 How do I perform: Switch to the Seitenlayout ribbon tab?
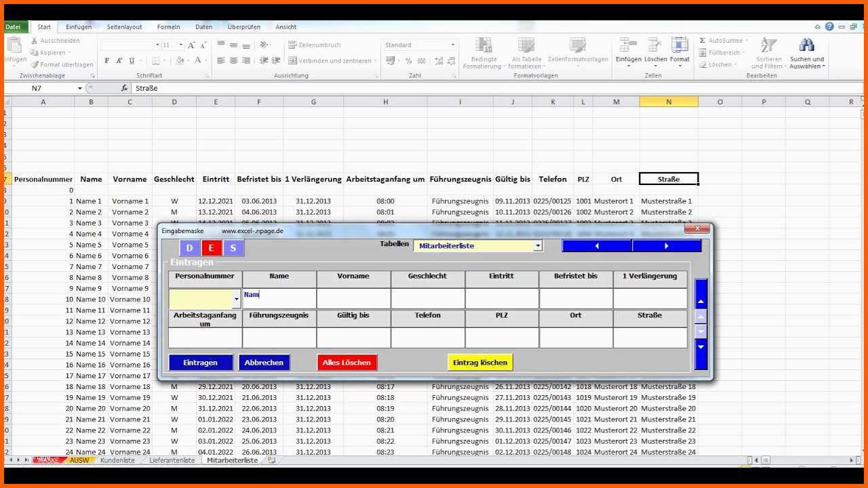(124, 27)
